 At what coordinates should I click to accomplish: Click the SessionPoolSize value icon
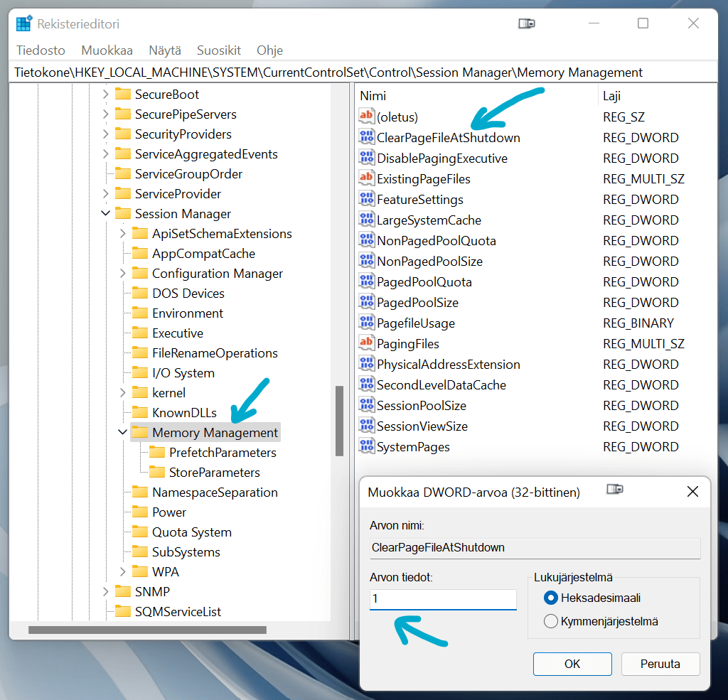[366, 405]
